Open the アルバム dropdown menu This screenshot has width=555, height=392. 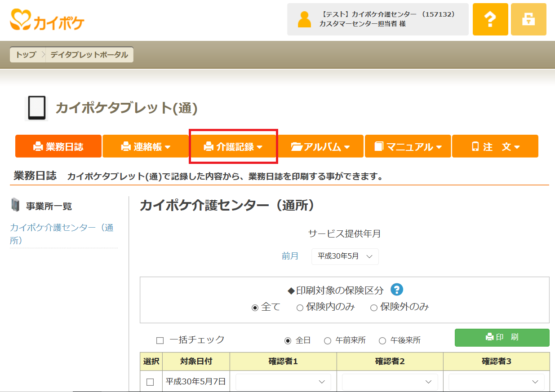click(320, 146)
